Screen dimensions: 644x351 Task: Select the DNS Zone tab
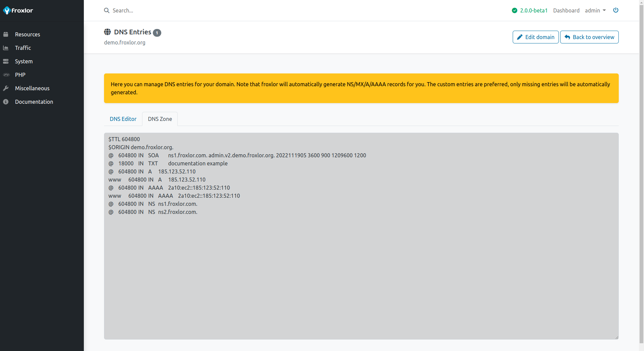tap(160, 119)
